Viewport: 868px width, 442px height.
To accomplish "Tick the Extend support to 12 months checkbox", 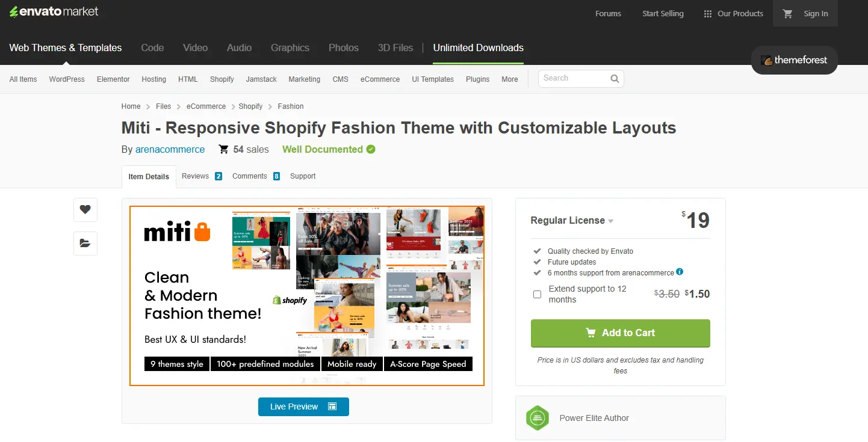I will point(537,294).
